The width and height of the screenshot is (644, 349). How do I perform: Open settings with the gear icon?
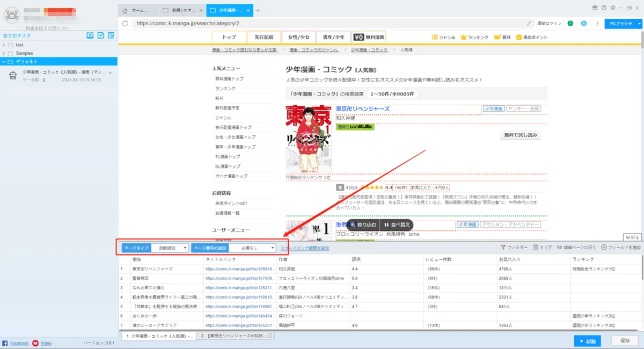click(612, 8)
